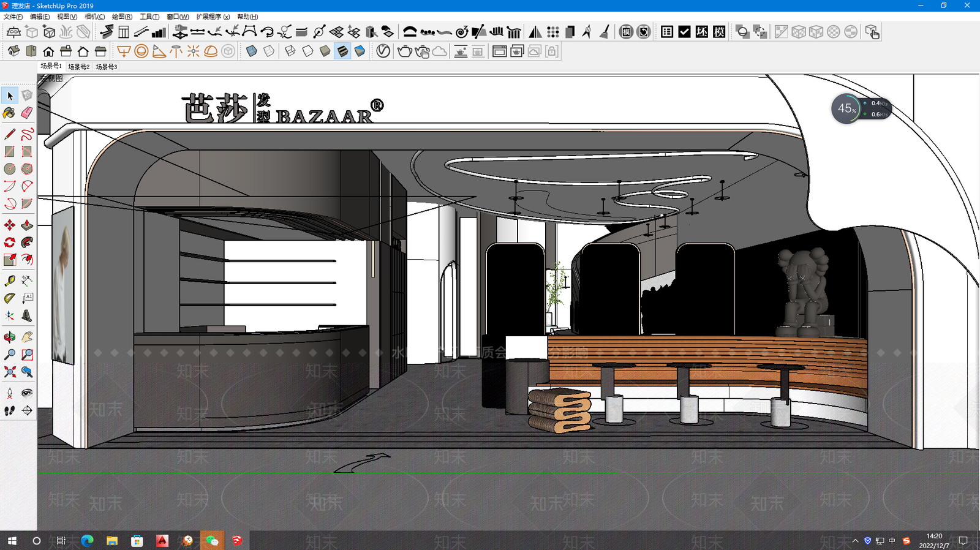Viewport: 980px width, 550px height.
Task: Switch to Front view house icon
Action: [48, 51]
